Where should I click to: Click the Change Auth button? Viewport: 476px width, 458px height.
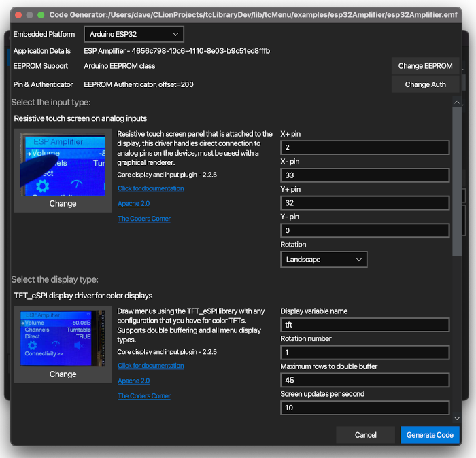pyautogui.click(x=425, y=84)
